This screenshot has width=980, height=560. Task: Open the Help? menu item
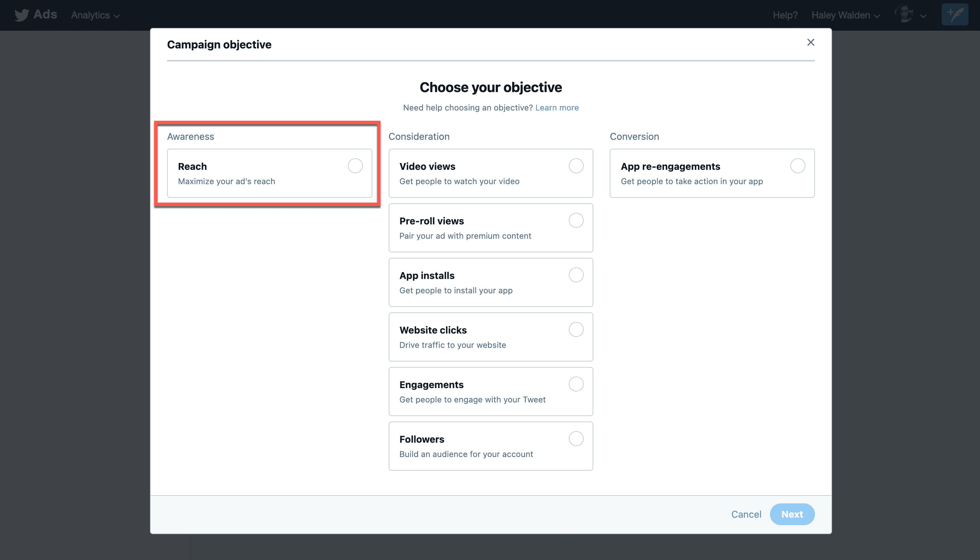pyautogui.click(x=785, y=15)
